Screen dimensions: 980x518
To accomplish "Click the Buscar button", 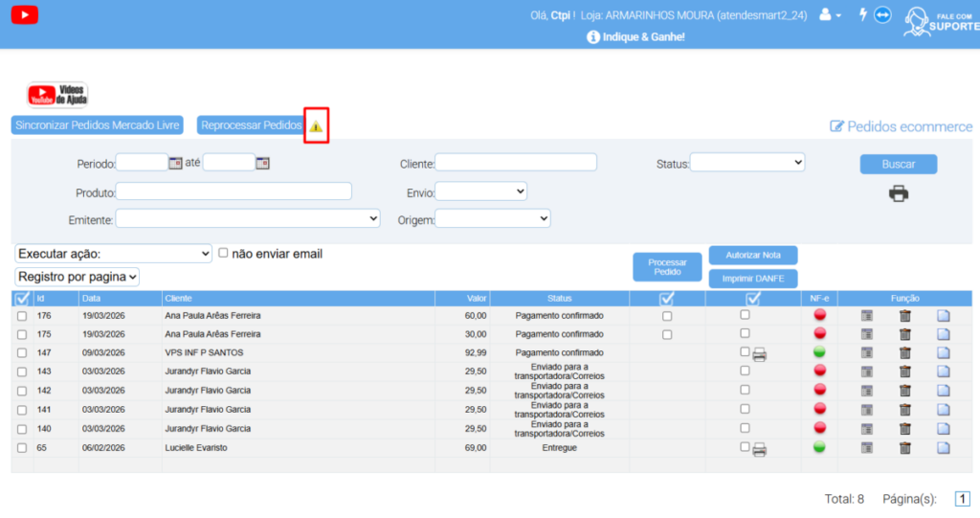I will click(x=898, y=164).
